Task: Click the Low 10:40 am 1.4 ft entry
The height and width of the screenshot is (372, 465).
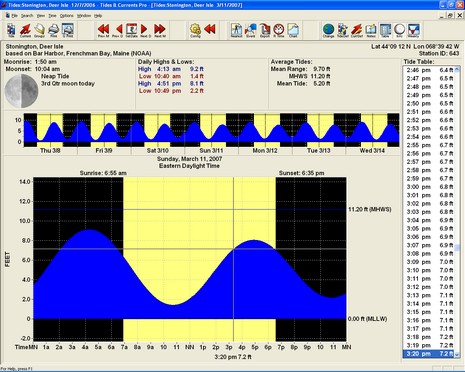Action: 171,76
